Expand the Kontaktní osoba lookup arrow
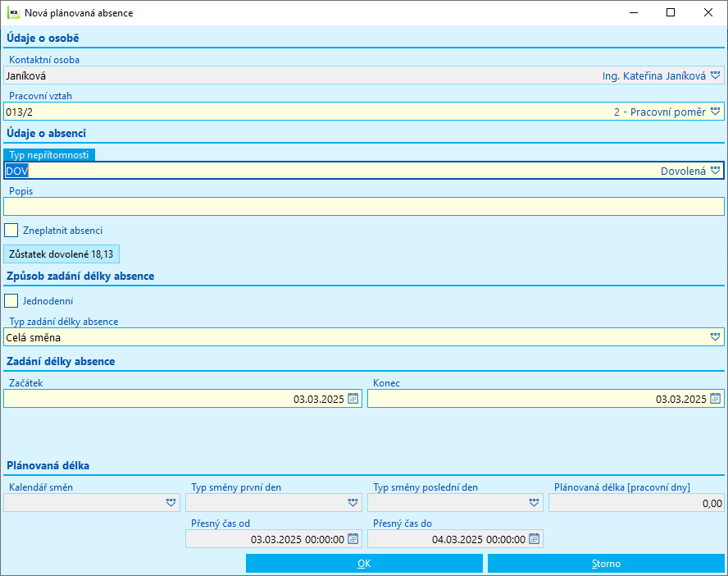The height and width of the screenshot is (576, 728). (x=715, y=75)
